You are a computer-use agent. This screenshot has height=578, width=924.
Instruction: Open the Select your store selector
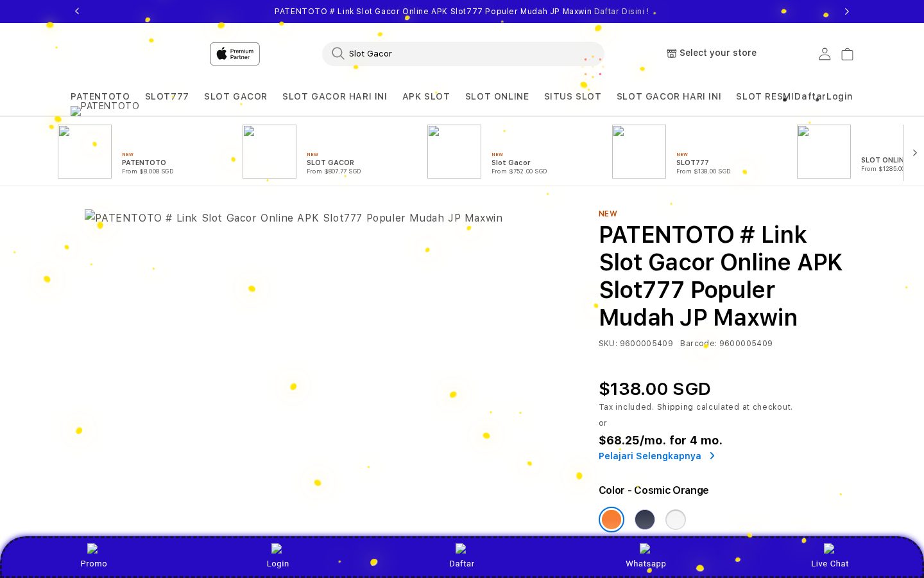(712, 53)
